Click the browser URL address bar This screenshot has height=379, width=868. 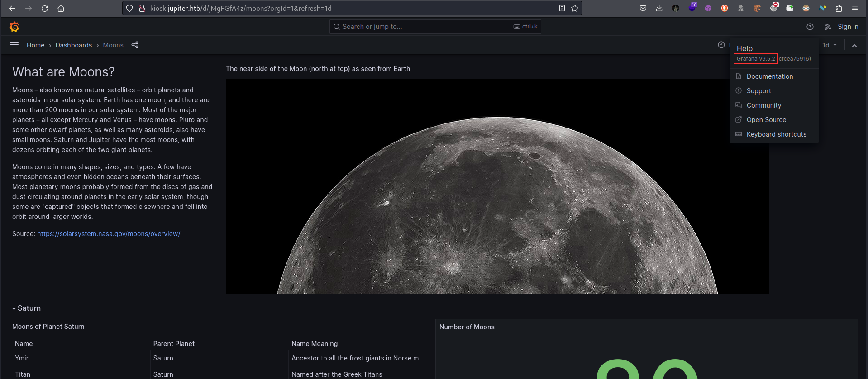click(x=353, y=8)
